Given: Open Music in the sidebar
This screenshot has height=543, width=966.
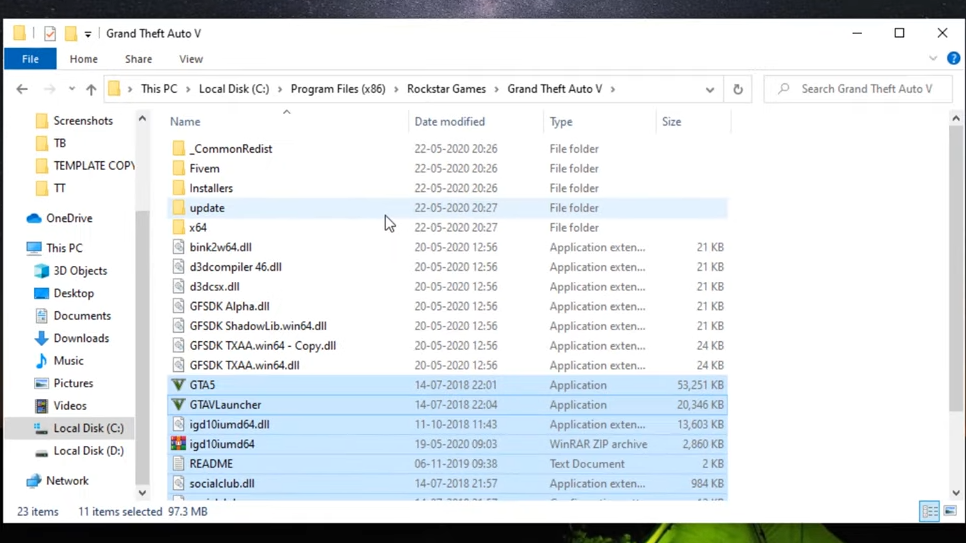Looking at the screenshot, I should (x=68, y=361).
